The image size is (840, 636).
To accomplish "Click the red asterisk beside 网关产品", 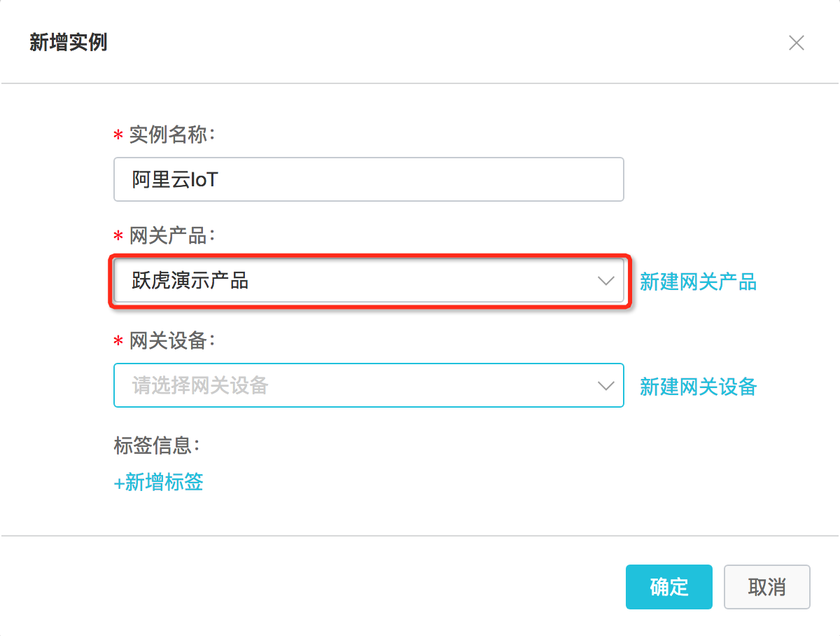I will pyautogui.click(x=118, y=237).
